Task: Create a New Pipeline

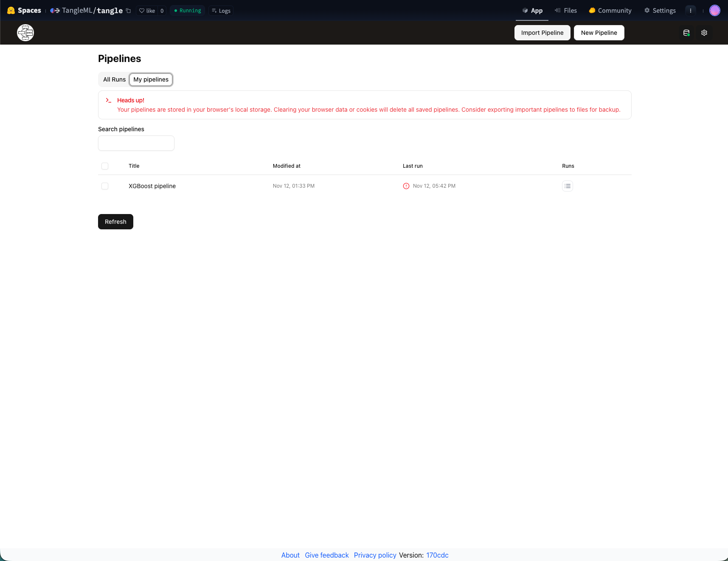Action: [599, 33]
